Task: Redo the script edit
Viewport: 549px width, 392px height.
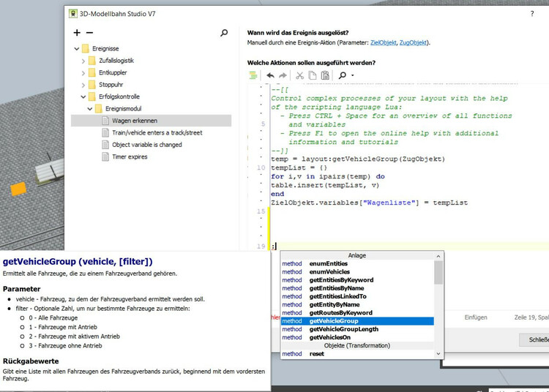Action: pyautogui.click(x=283, y=75)
